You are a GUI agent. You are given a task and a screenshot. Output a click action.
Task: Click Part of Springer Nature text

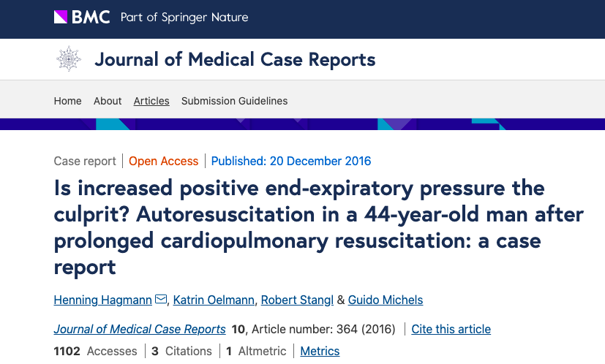click(x=184, y=18)
